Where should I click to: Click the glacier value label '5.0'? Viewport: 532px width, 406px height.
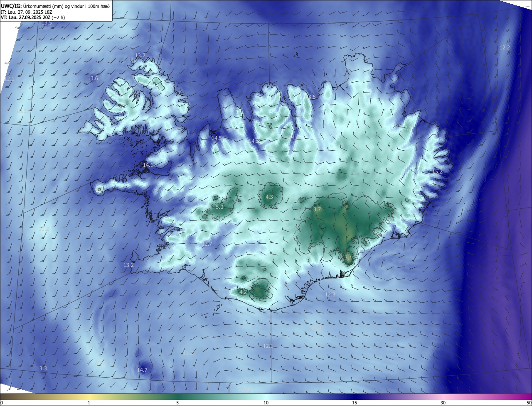220,207
